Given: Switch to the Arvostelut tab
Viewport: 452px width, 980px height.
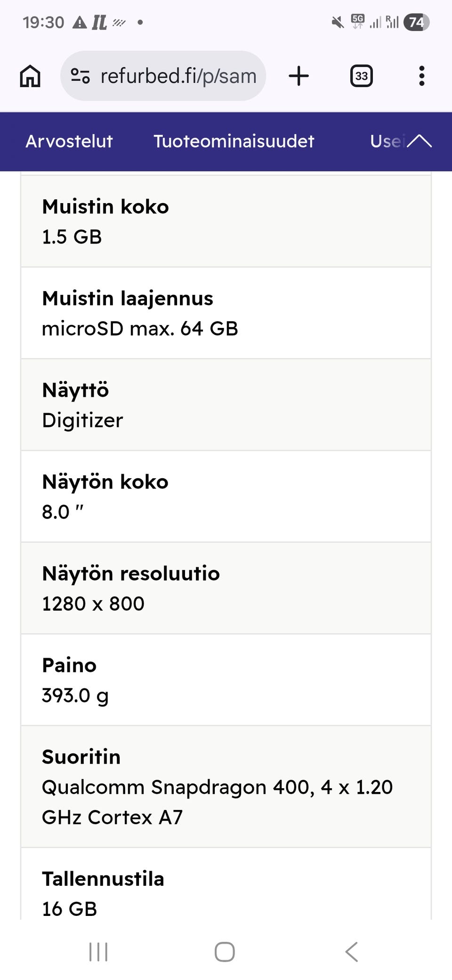Looking at the screenshot, I should [69, 141].
